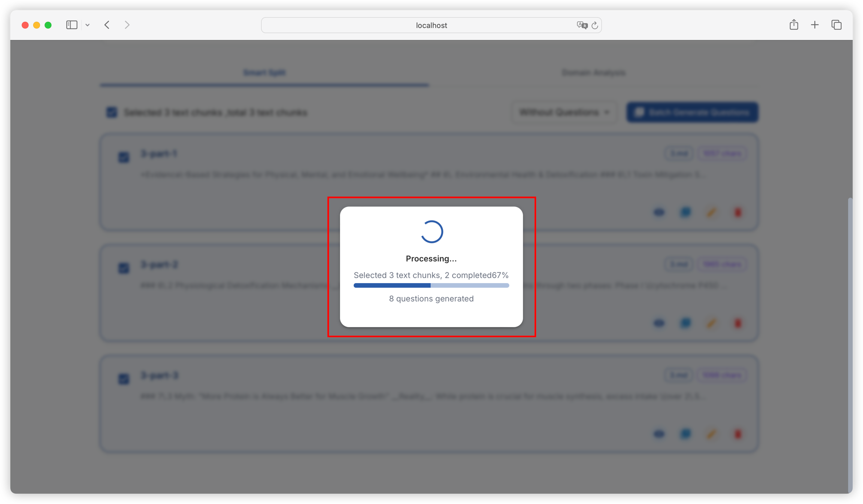Click the generate questions icon on 3-part-1
The image size is (863, 504).
point(685,212)
